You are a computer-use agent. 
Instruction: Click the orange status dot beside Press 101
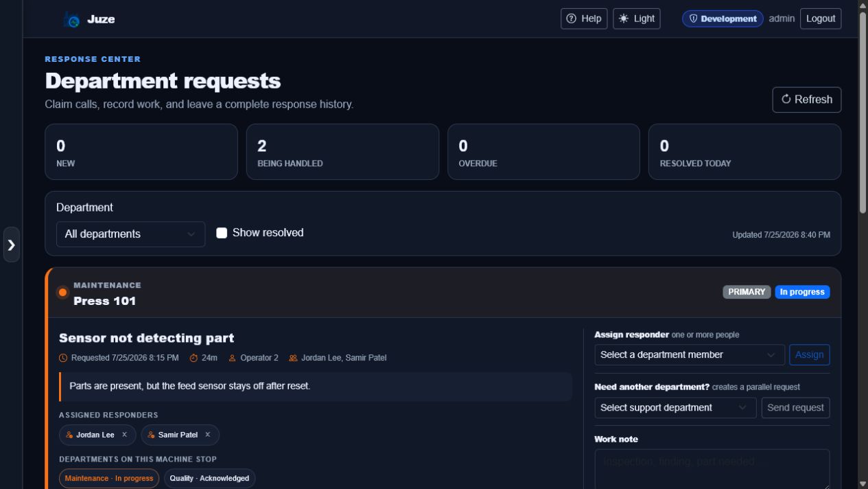pos(62,293)
